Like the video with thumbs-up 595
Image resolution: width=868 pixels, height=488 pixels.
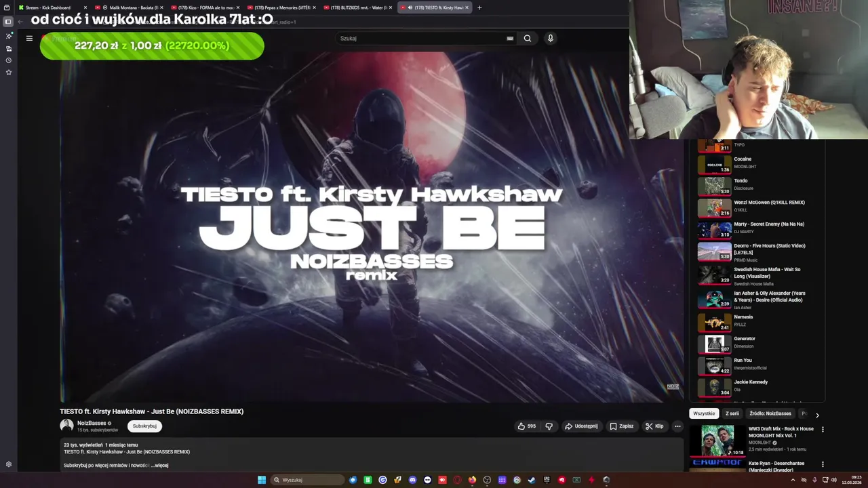tap(527, 426)
